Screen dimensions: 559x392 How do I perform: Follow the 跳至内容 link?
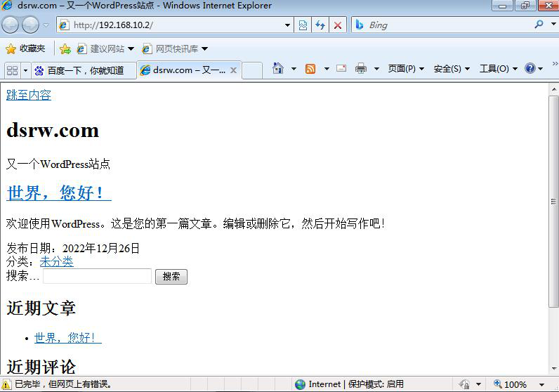[29, 95]
